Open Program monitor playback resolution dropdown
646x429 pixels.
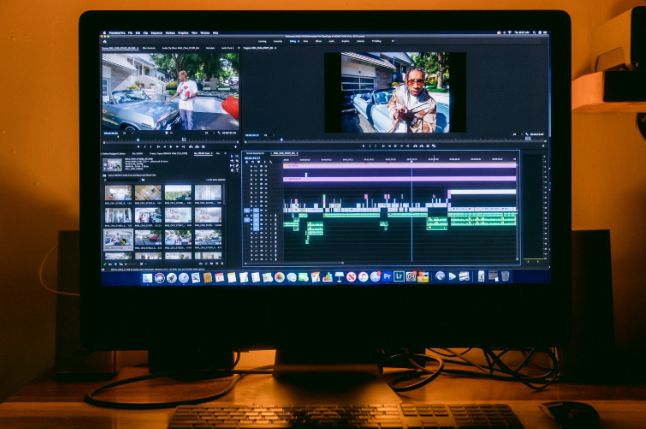point(517,134)
